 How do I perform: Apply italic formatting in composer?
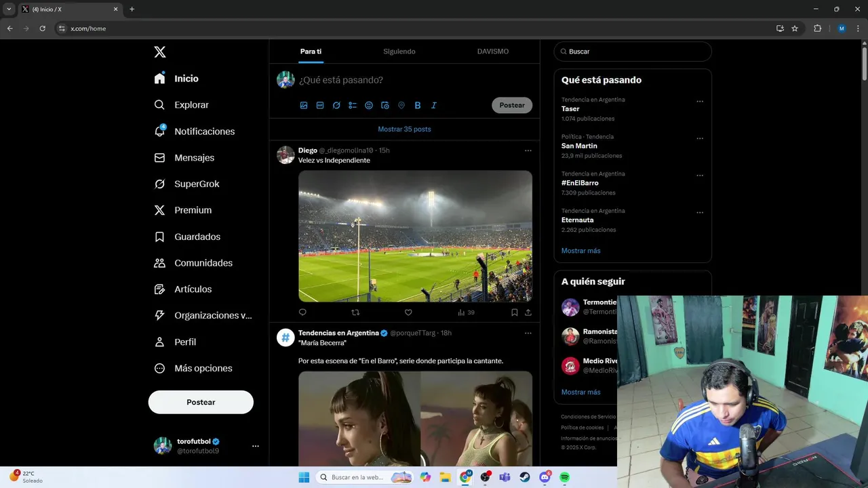coord(434,105)
